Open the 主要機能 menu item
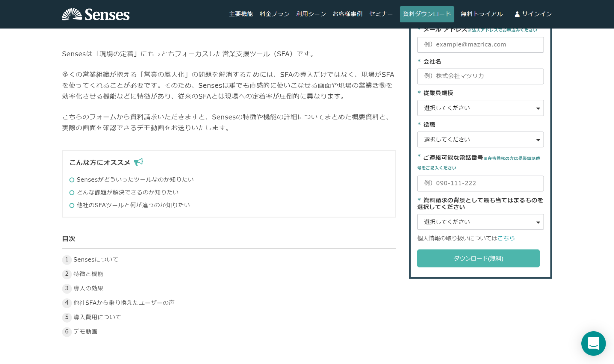The width and height of the screenshot is (614, 364). [x=241, y=14]
